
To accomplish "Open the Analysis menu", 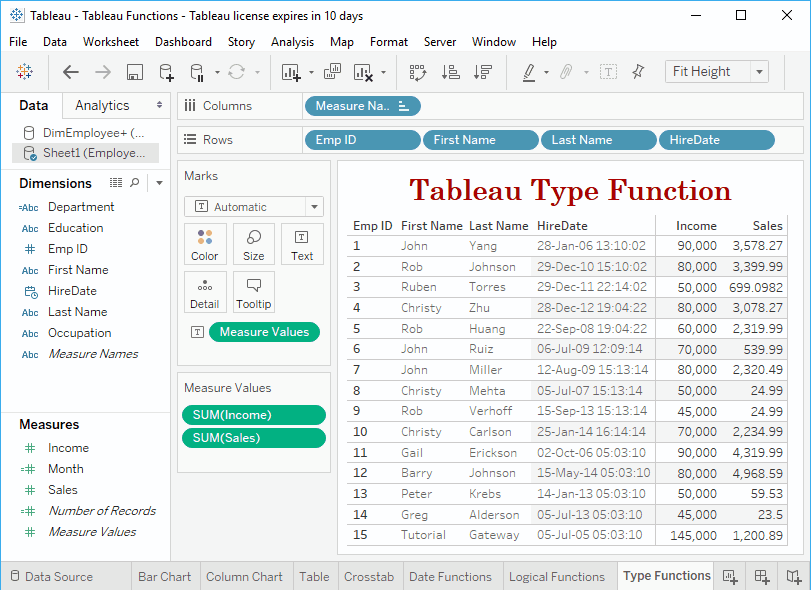I will tap(292, 42).
